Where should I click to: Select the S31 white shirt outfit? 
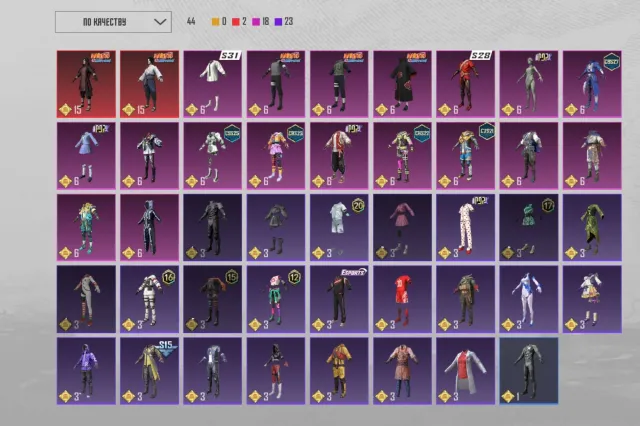coord(213,84)
